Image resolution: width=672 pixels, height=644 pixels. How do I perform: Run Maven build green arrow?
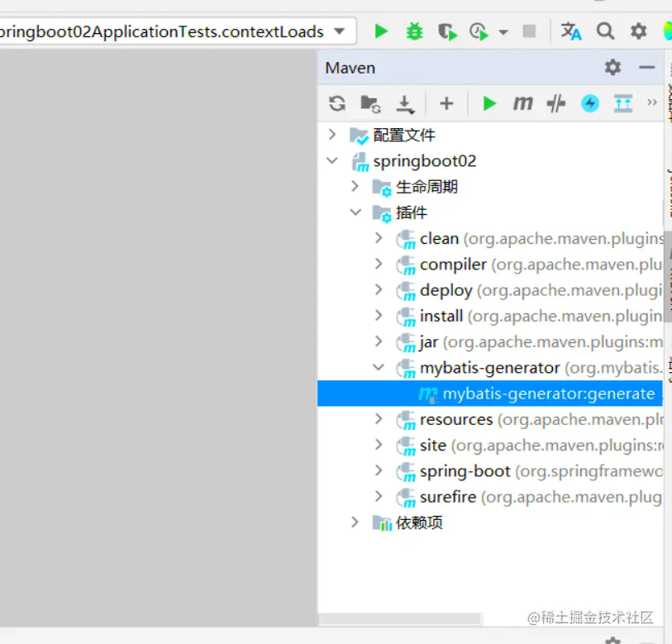pyautogui.click(x=489, y=103)
